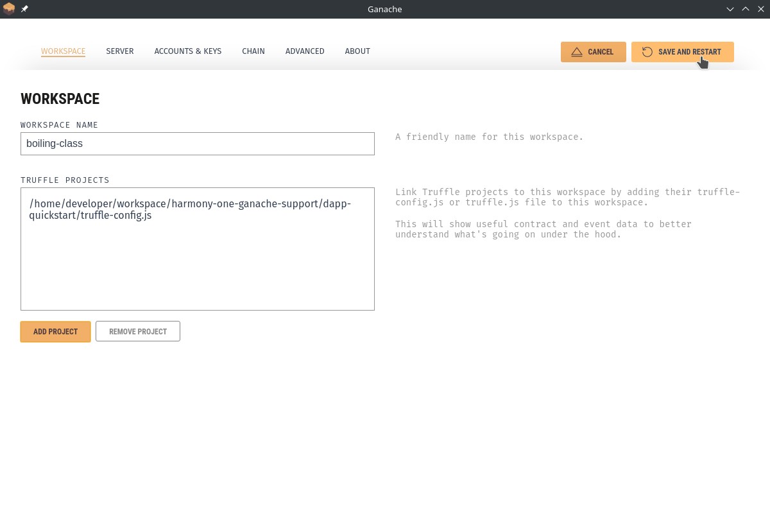Open the Accounts & Keys tab
This screenshot has height=532, width=770.
(188, 51)
